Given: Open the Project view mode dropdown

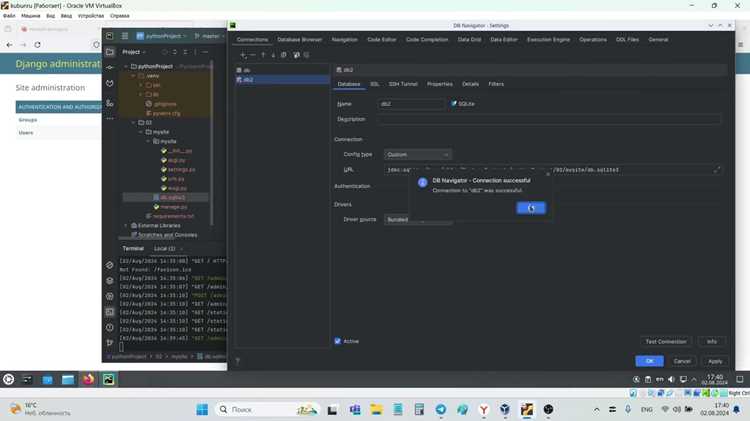Looking at the screenshot, I should (134, 52).
